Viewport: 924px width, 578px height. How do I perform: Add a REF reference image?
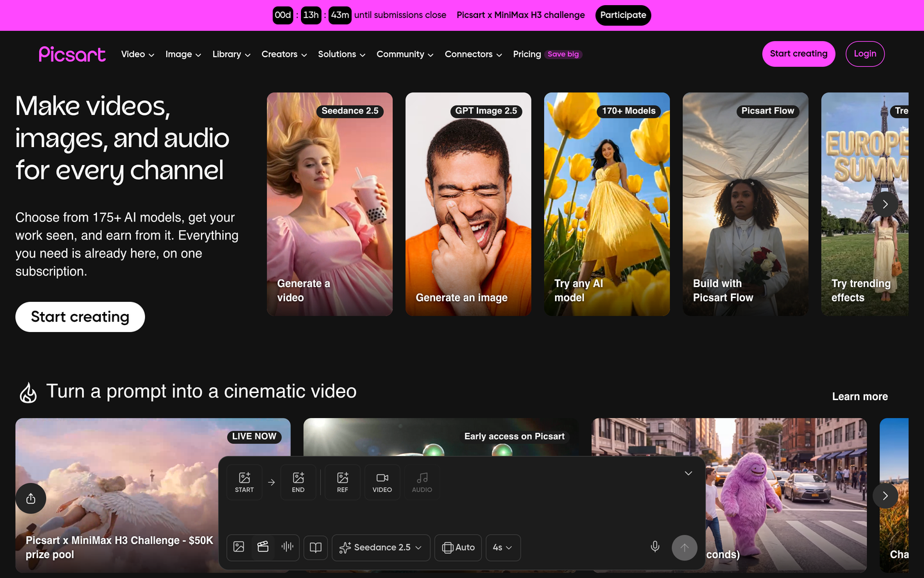(343, 482)
